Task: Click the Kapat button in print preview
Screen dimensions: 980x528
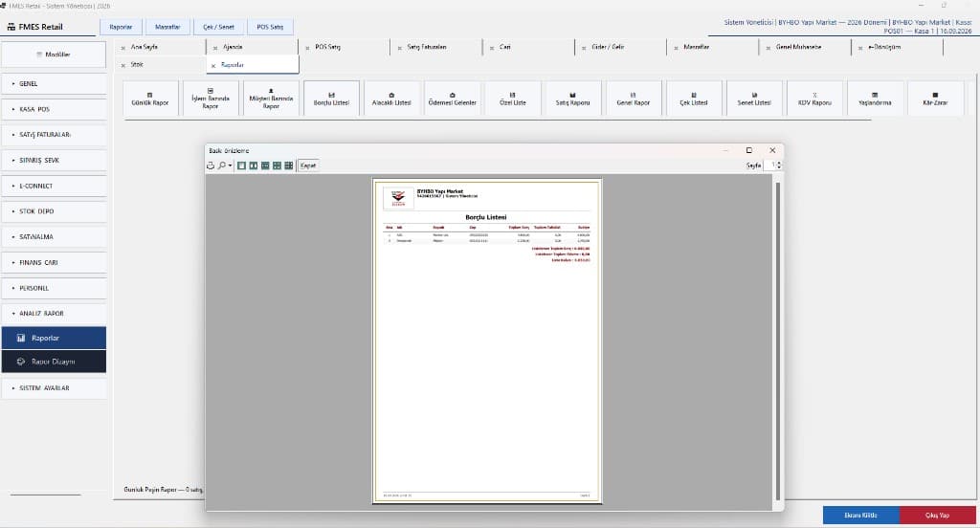Action: 308,165
